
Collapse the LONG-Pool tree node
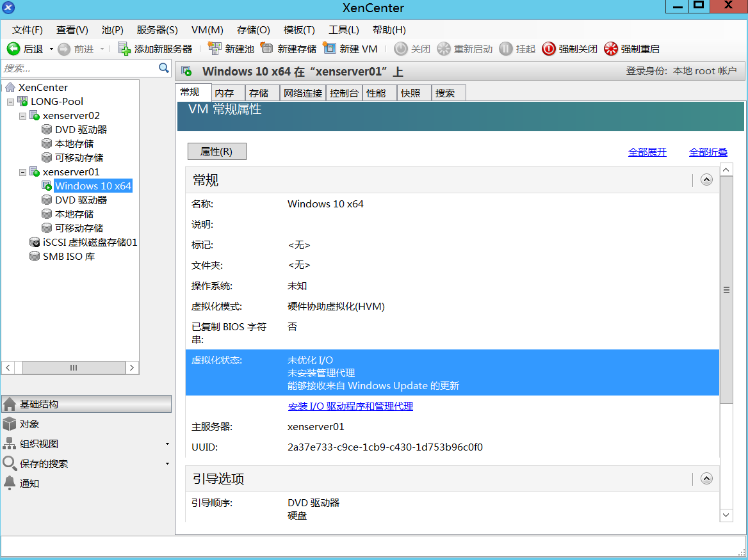(10, 102)
